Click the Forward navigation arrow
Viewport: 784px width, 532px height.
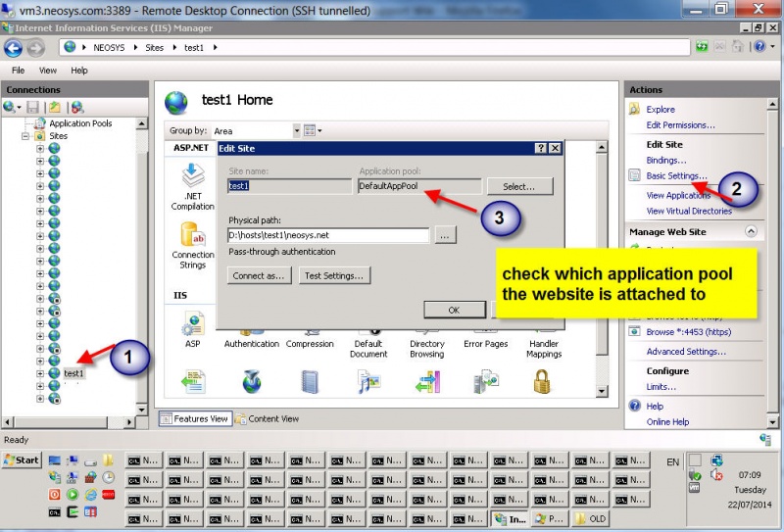(35, 48)
